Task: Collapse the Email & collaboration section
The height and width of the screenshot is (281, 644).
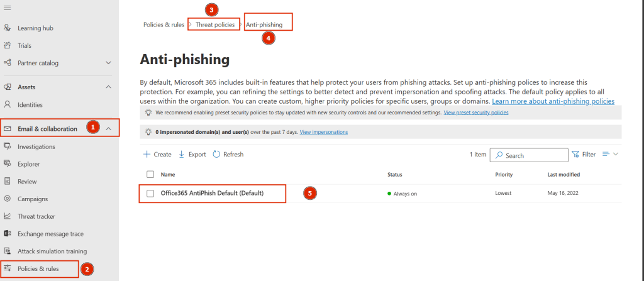Action: coord(109,129)
